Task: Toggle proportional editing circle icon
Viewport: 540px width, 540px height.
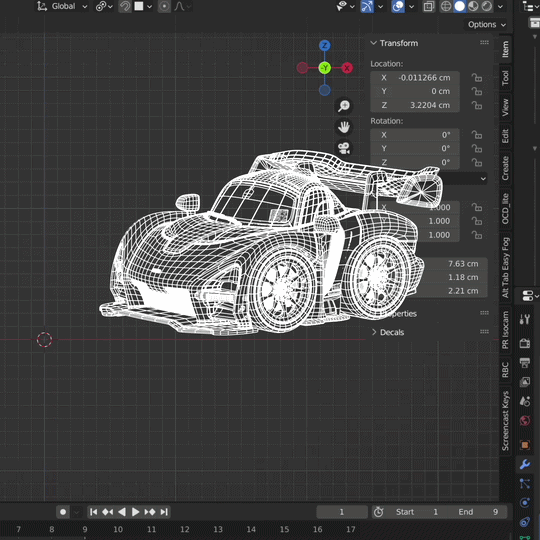Action: point(164,6)
